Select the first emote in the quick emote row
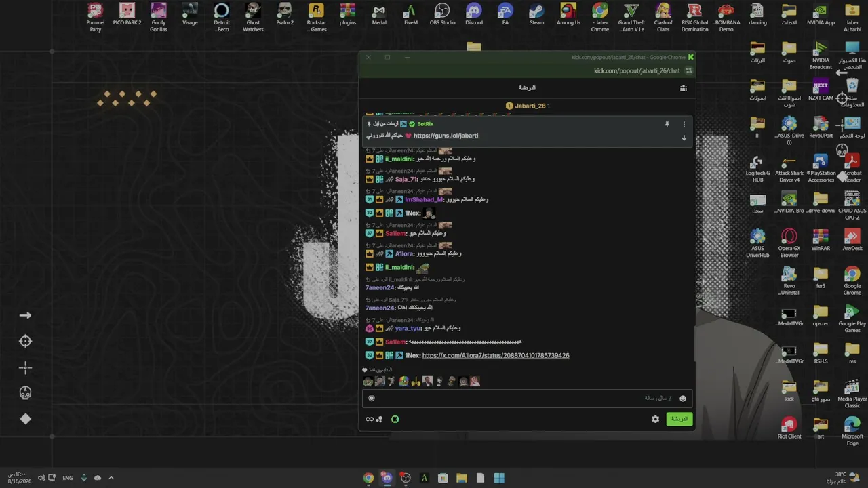 click(x=368, y=382)
